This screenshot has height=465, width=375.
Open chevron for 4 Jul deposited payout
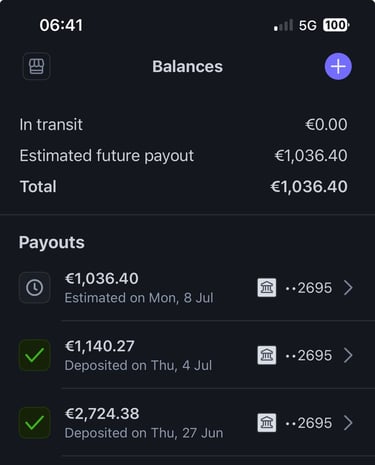(x=348, y=355)
